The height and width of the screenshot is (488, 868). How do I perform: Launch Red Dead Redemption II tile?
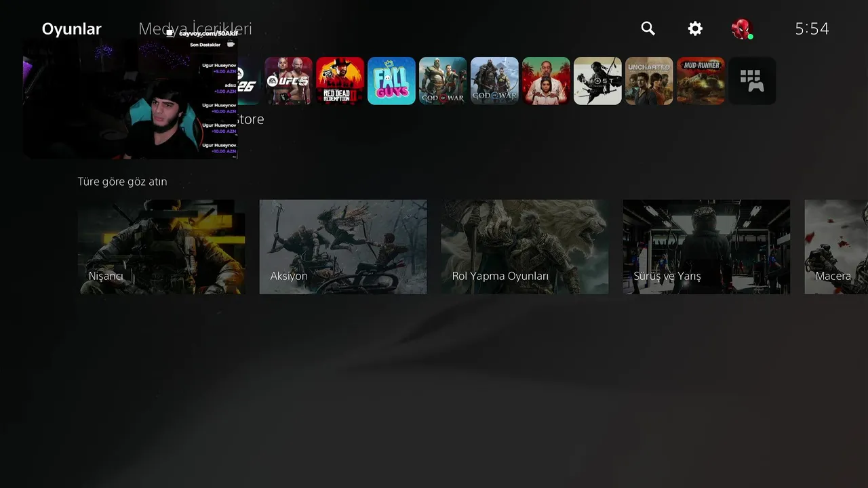[x=340, y=81]
